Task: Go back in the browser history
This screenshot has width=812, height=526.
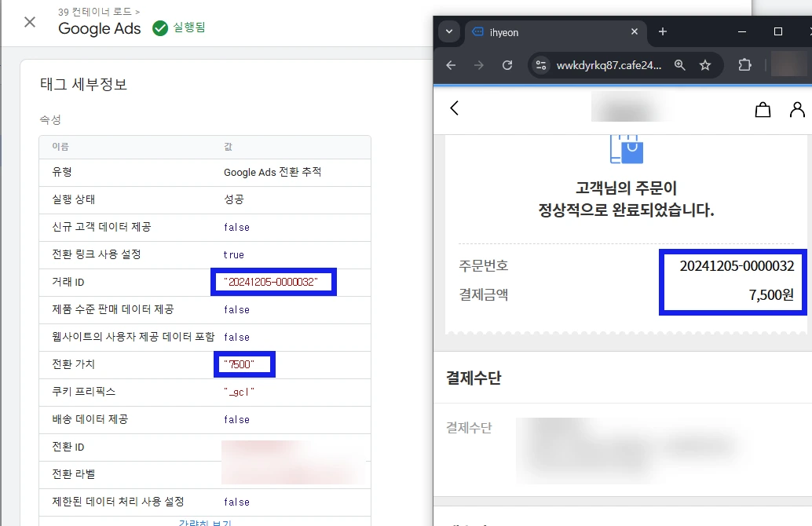Action: [451, 65]
